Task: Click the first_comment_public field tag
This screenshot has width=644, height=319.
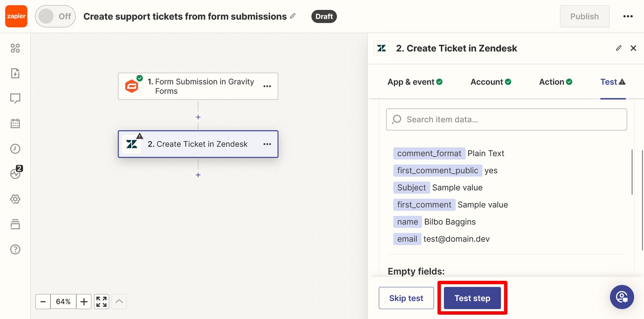Action: click(x=437, y=170)
